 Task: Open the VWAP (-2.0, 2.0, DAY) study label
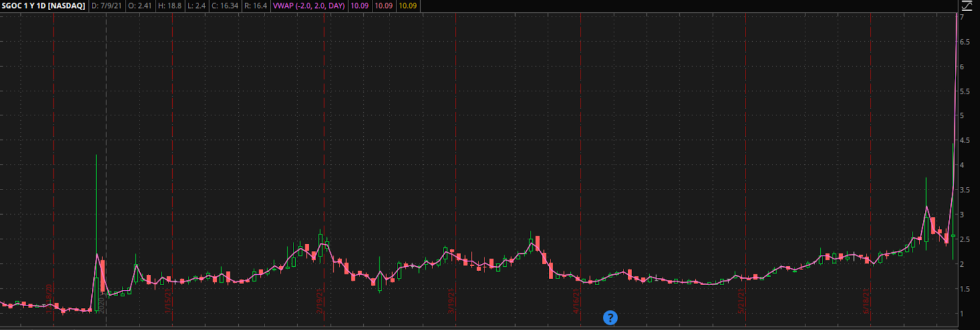point(309,6)
